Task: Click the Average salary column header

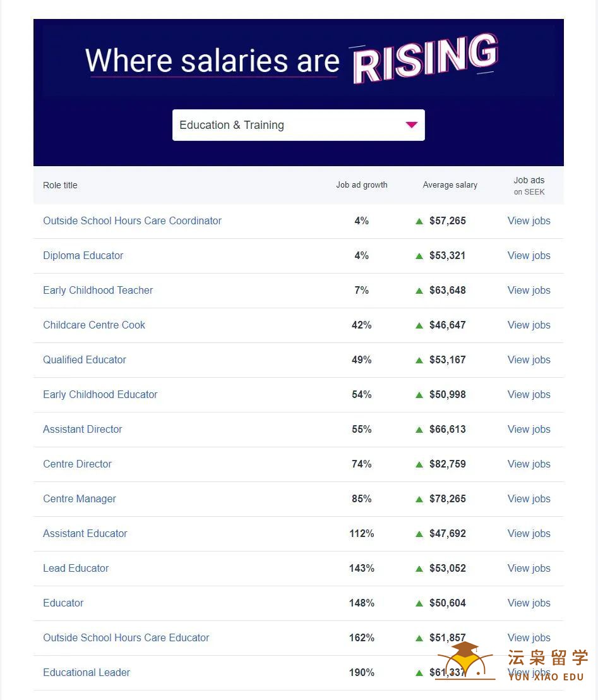Action: pyautogui.click(x=450, y=185)
